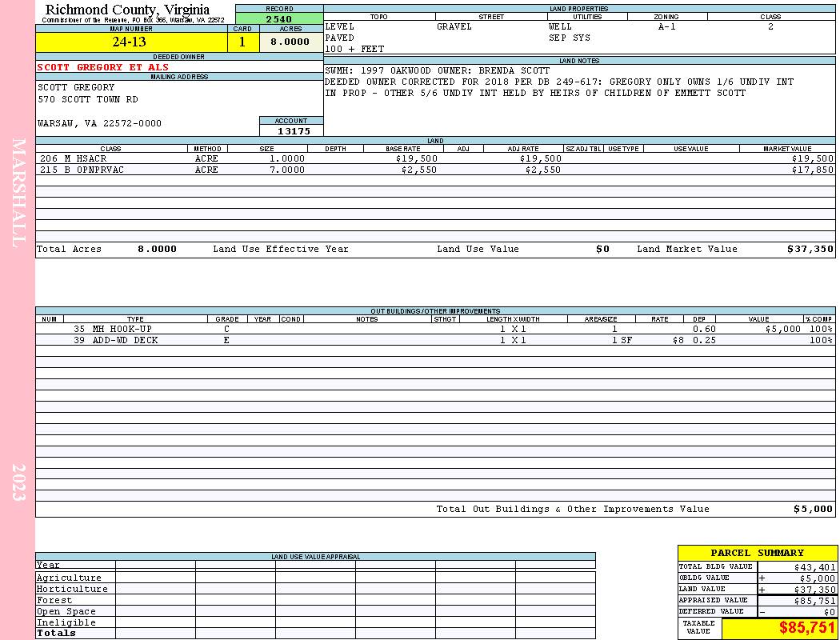Viewport: 840px width, 640px height.
Task: Click depreciation 0.60 value
Action: pos(704,329)
